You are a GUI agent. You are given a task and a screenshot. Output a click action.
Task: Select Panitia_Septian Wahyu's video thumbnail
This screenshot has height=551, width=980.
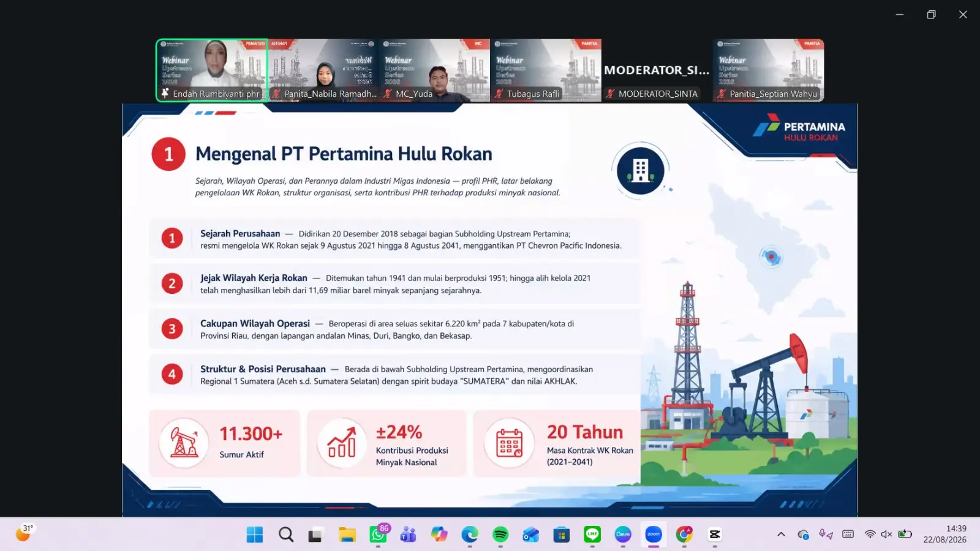(x=769, y=70)
